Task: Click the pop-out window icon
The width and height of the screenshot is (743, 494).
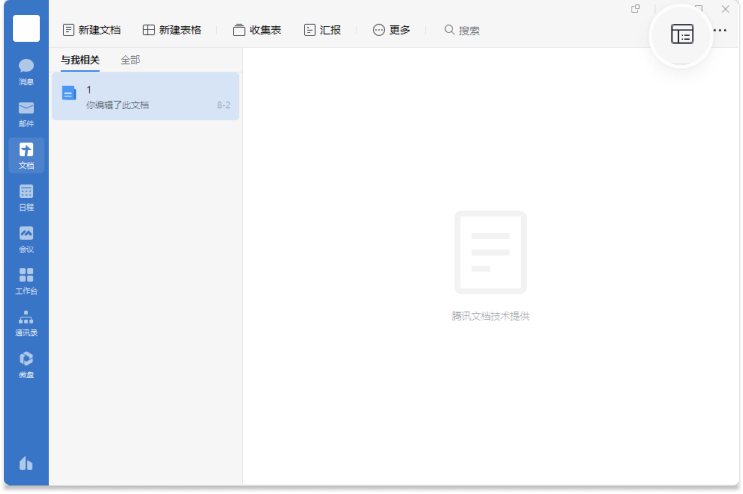Action: pos(635,9)
